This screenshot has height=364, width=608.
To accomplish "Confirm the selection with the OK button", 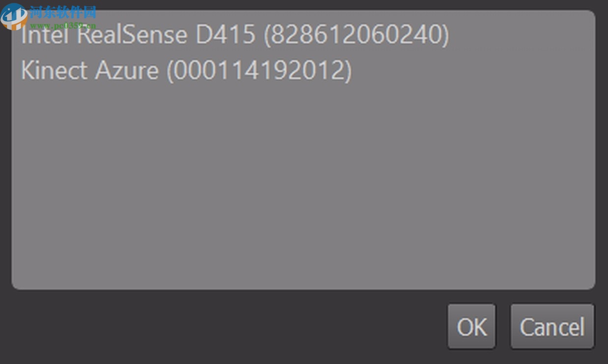I will (471, 327).
